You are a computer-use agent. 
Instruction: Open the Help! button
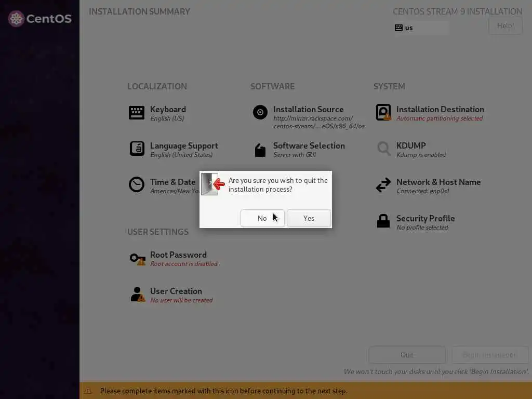(505, 26)
